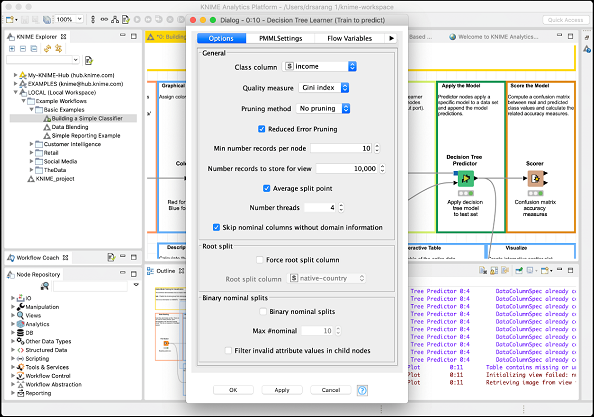The height and width of the screenshot is (417, 594).
Task: Click the expand all icon in KNIME Explorer
Action: [12, 48]
